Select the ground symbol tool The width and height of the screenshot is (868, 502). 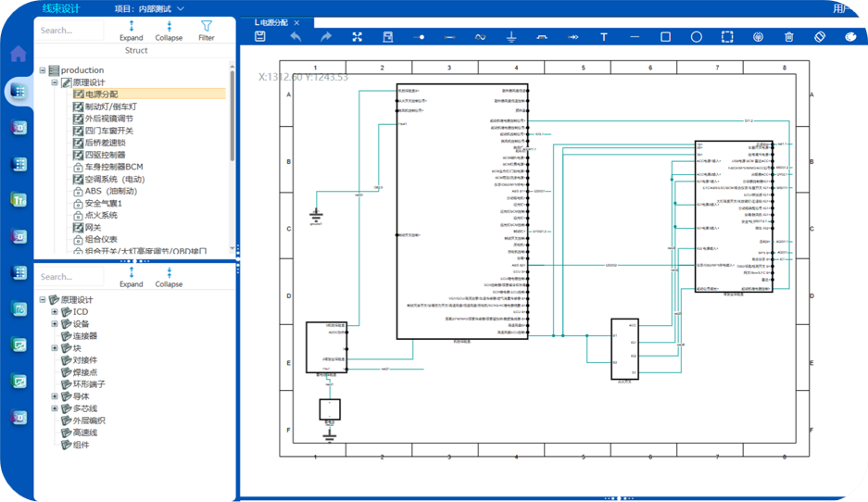tap(510, 37)
